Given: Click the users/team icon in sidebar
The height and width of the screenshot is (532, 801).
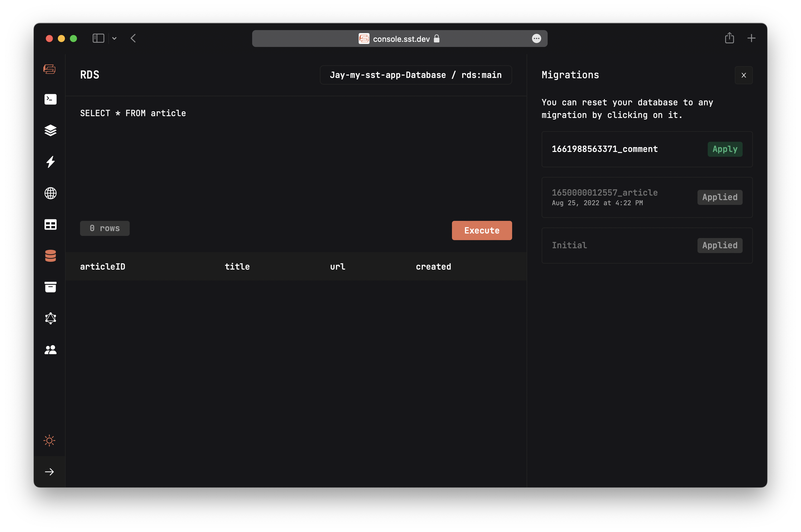Looking at the screenshot, I should (51, 350).
